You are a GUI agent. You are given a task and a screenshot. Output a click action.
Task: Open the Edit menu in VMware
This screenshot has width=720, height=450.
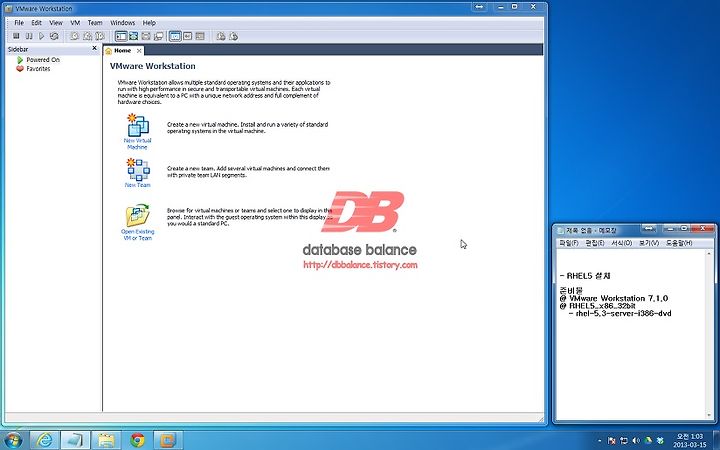36,22
